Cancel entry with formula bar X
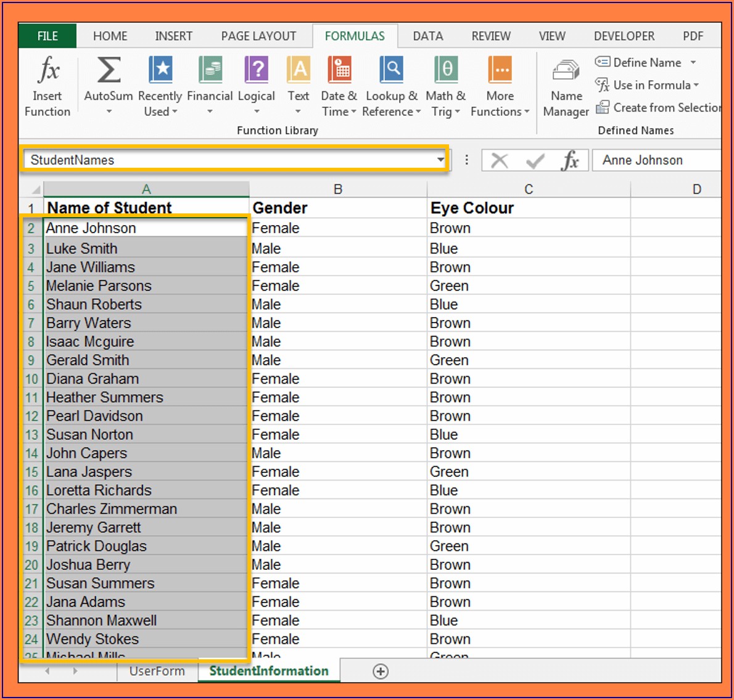734x700 pixels. [x=500, y=160]
